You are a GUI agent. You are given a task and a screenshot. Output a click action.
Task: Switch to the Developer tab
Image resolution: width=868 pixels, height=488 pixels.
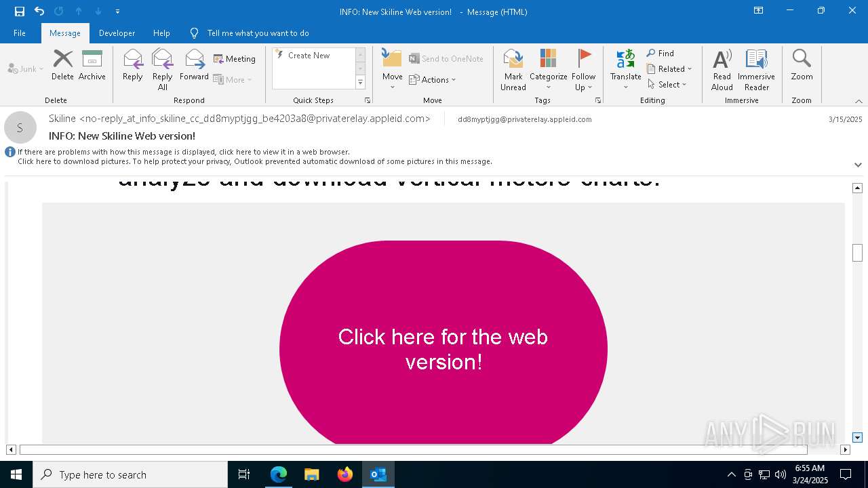tap(117, 33)
